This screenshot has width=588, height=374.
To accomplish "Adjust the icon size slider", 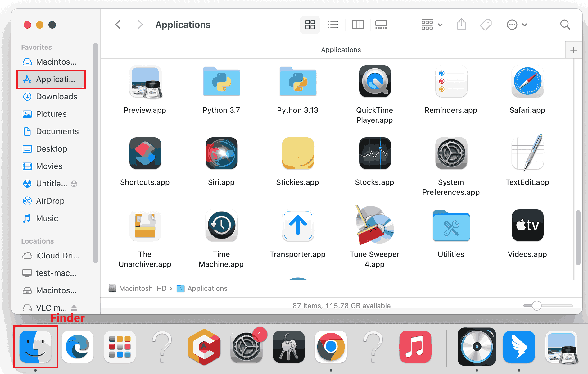I will [536, 306].
